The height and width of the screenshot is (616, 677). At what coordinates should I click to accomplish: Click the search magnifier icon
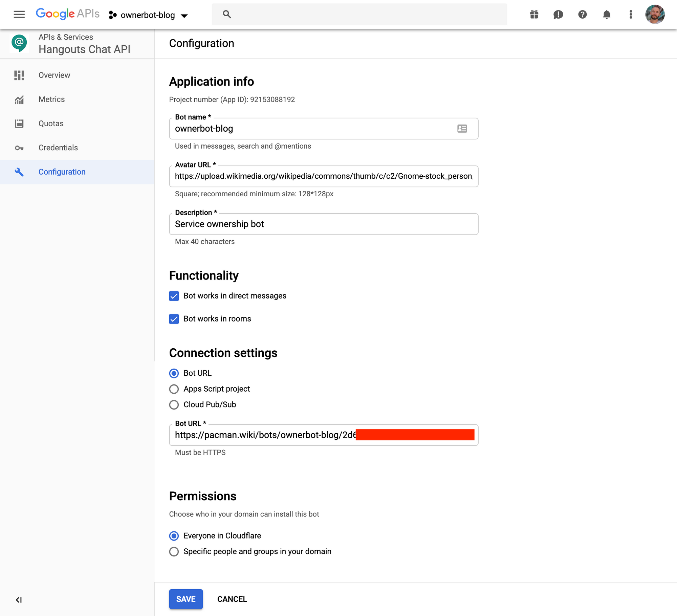[x=227, y=14]
